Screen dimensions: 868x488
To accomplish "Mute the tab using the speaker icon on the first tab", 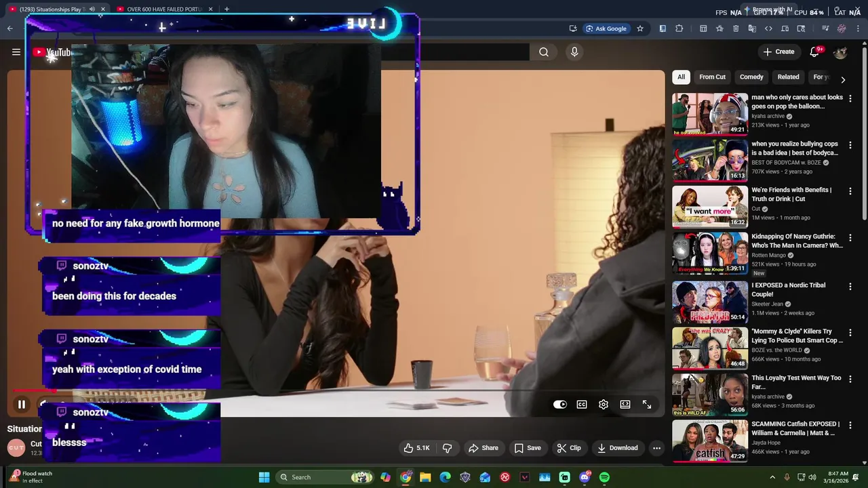I will 92,9.
